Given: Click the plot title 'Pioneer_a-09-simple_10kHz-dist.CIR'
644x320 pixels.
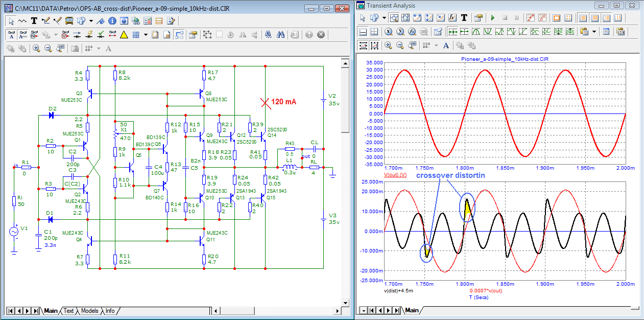Looking at the screenshot, I should coord(504,59).
